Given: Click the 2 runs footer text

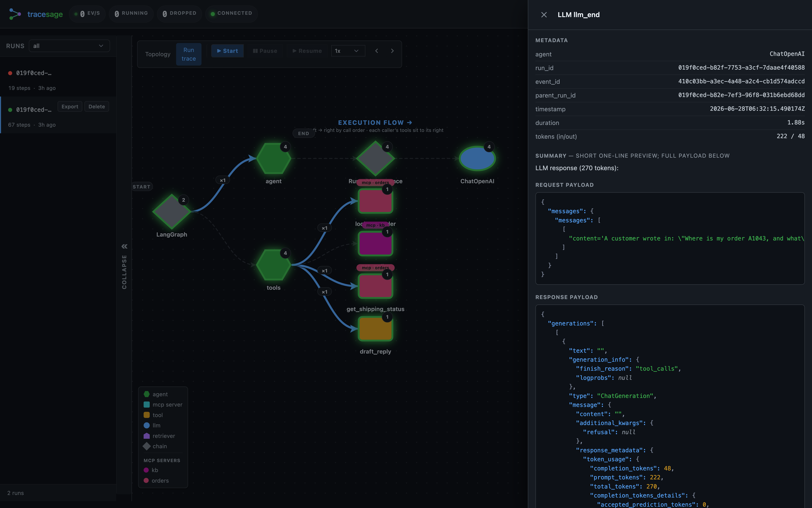Looking at the screenshot, I should [15, 493].
